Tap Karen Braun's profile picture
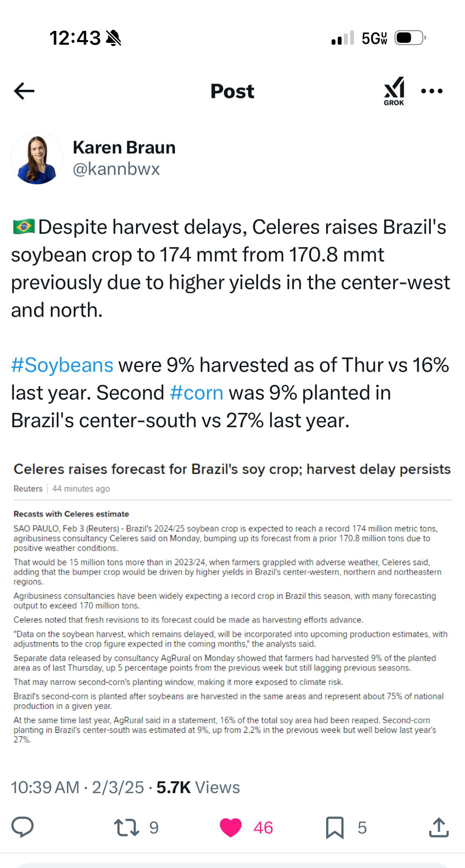The width and height of the screenshot is (465, 868). 37,158
